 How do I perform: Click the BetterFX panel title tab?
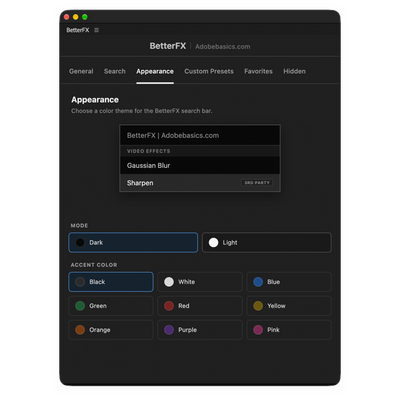pos(78,30)
